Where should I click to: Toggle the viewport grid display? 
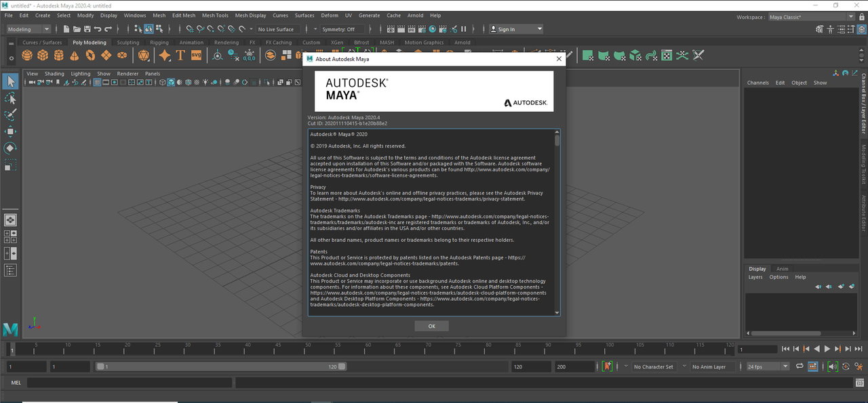coord(97,82)
